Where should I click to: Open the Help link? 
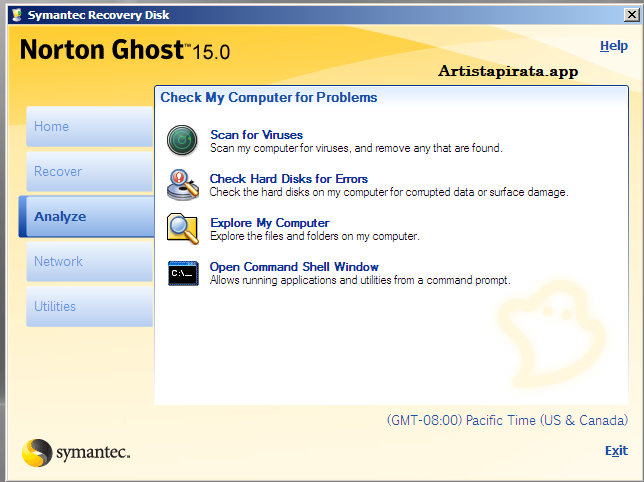pos(614,46)
